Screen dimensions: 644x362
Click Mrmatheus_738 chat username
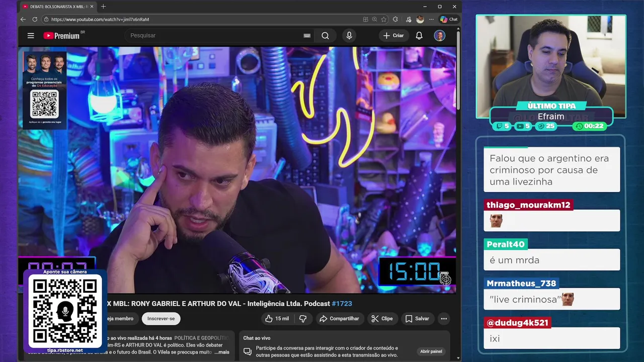(521, 284)
